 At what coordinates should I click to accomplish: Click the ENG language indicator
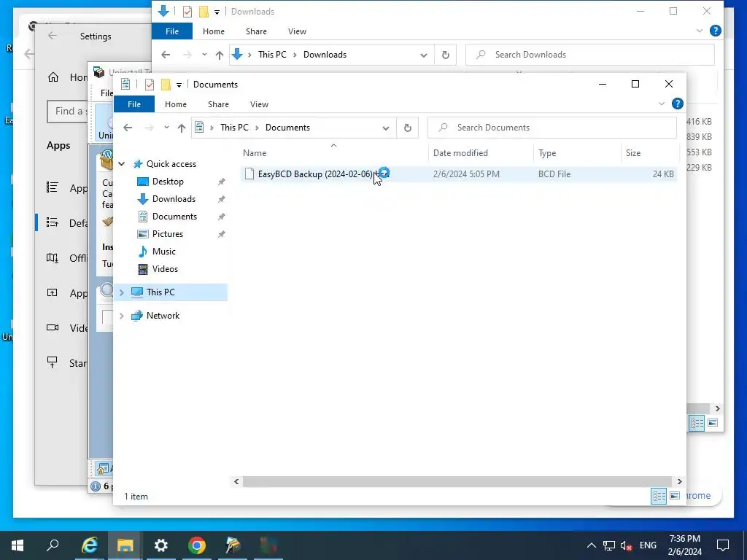(648, 545)
